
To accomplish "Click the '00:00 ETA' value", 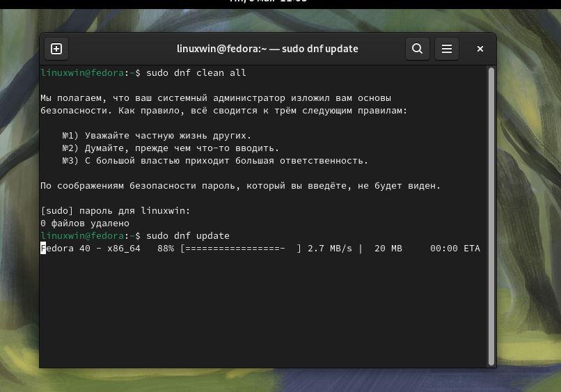I will (455, 249).
